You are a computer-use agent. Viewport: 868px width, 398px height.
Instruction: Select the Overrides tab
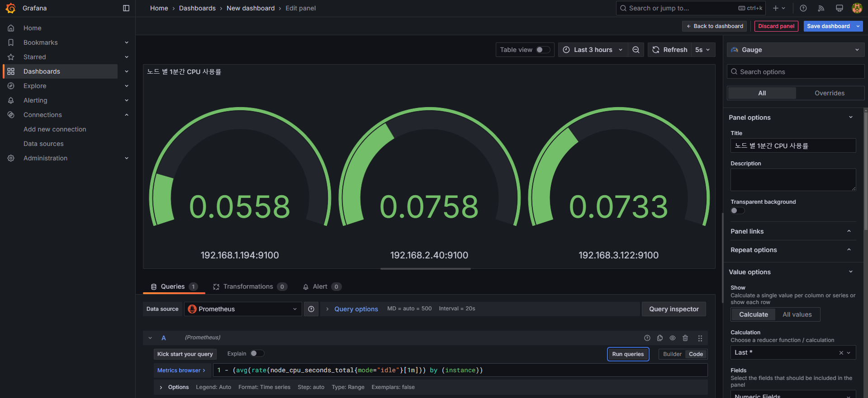[830, 93]
